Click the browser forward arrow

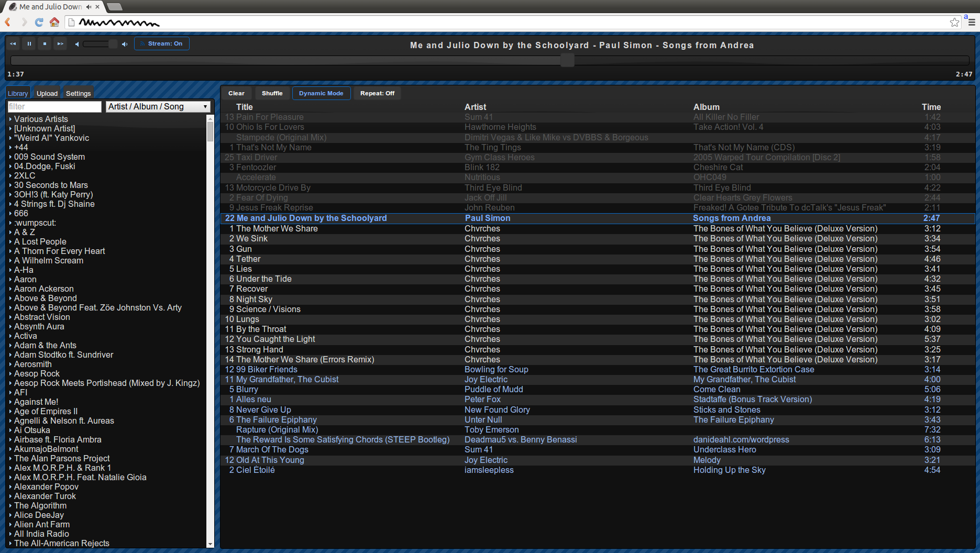(24, 22)
